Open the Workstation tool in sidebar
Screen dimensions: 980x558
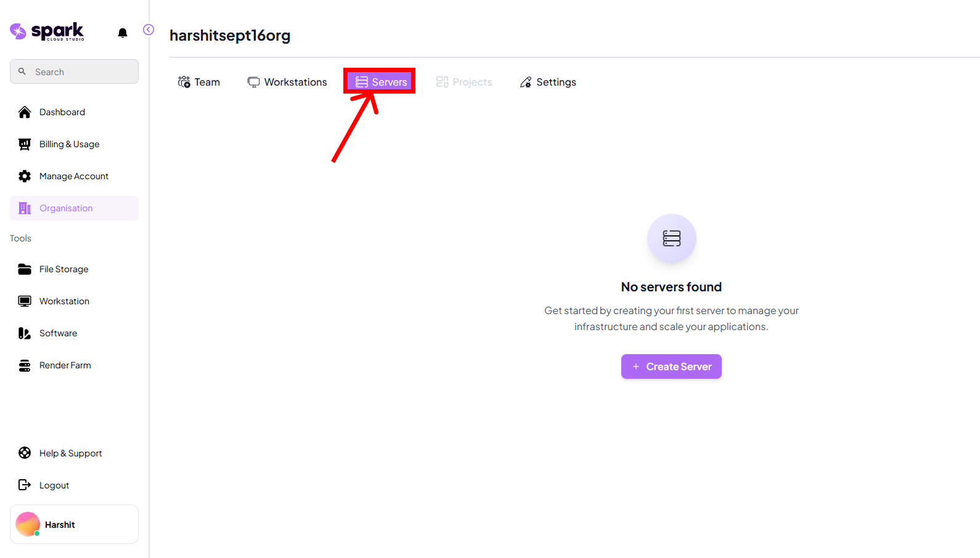pyautogui.click(x=64, y=301)
